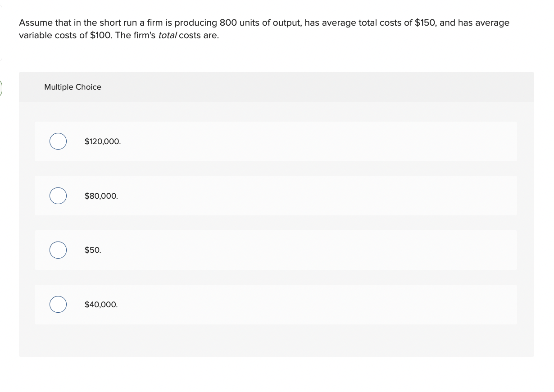The height and width of the screenshot is (392, 554).
Task: Click the gray header bar above answers
Action: [276, 87]
